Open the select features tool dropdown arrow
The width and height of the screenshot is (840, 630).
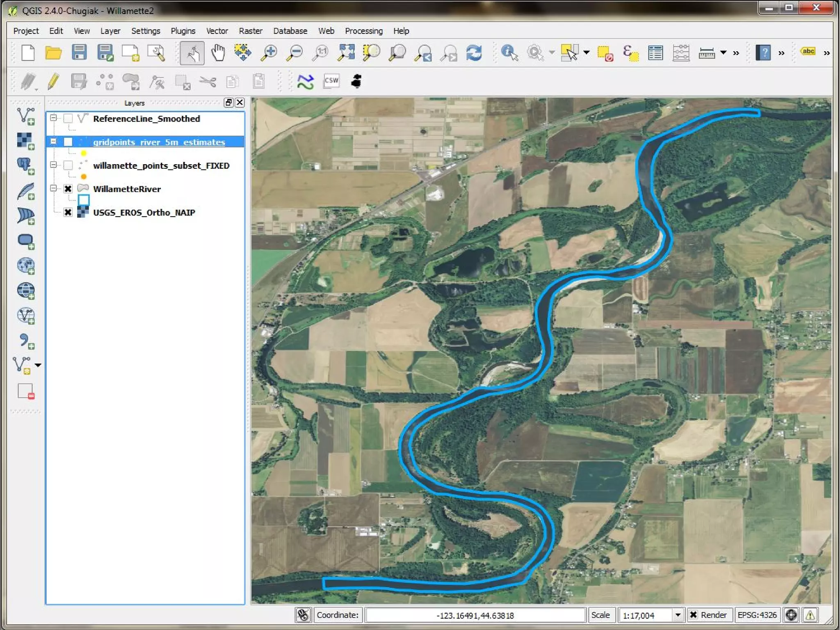click(x=587, y=53)
